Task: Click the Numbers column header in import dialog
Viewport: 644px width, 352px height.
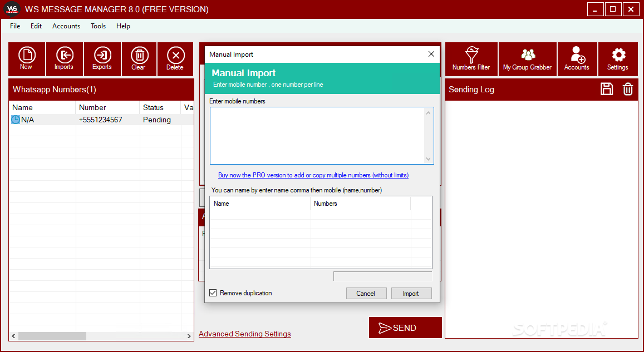Action: (x=360, y=204)
